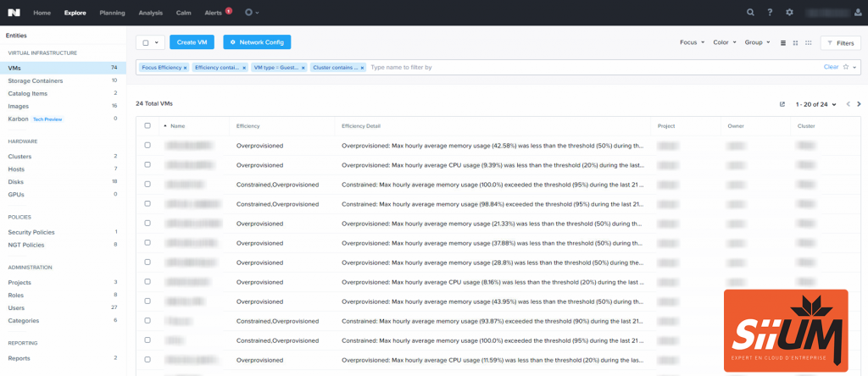The width and height of the screenshot is (868, 376).
Task: Remove the VM type = Guest filter chip
Action: point(303,68)
